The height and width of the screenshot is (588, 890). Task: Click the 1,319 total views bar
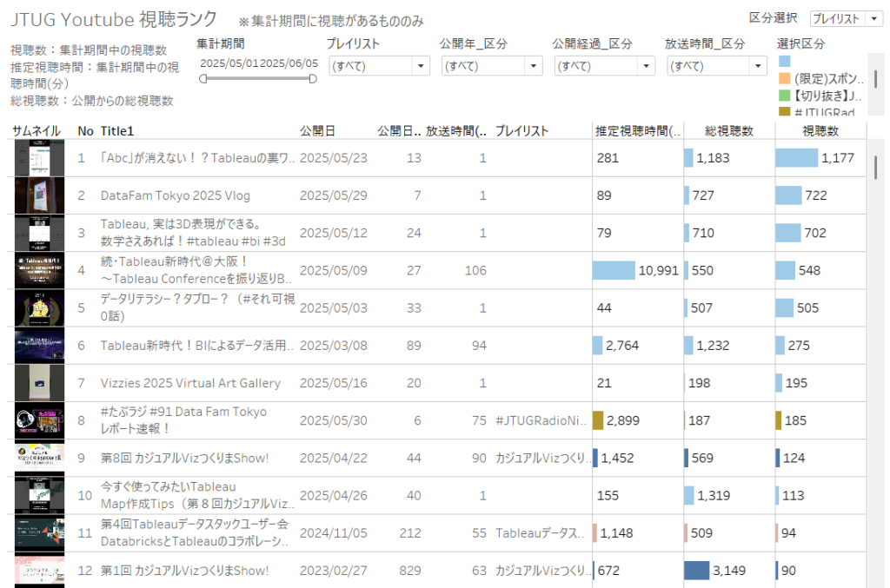688,496
